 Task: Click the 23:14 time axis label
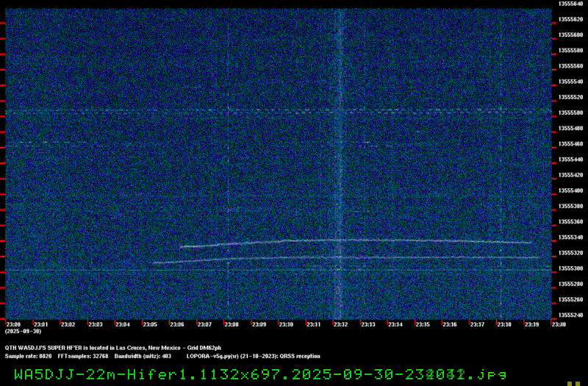pyautogui.click(x=395, y=324)
